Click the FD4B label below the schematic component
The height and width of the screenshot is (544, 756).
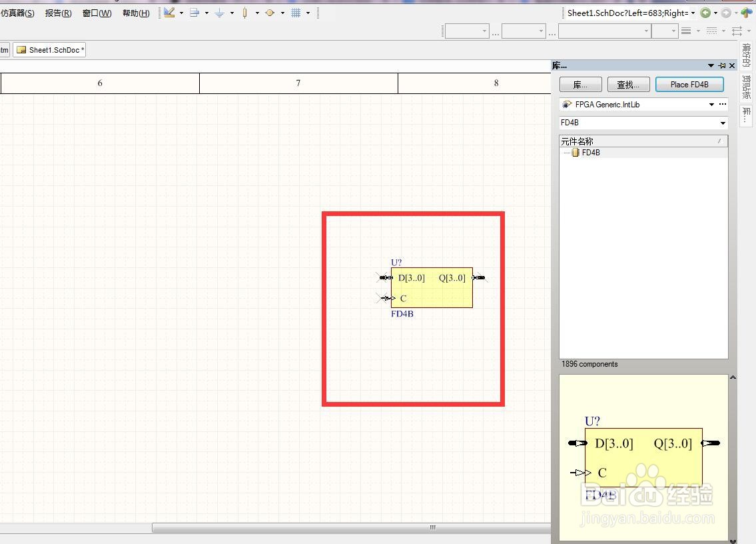pos(402,314)
